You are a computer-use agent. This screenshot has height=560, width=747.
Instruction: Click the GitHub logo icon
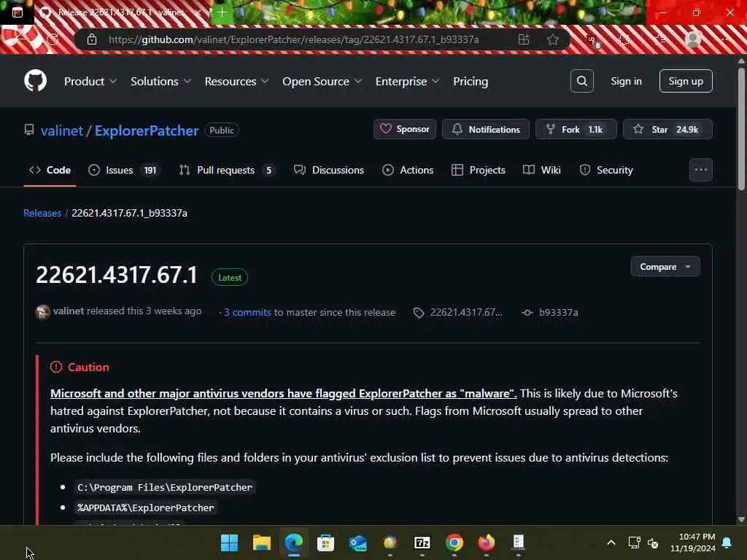pos(35,81)
